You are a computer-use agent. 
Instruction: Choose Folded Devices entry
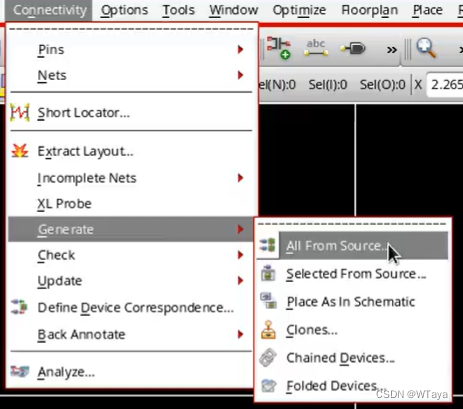coord(353,386)
